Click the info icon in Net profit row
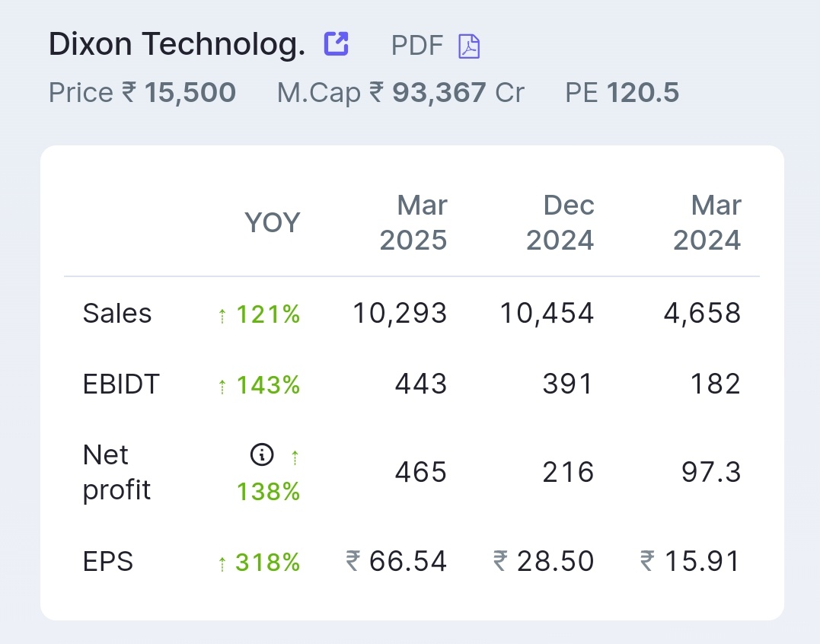Image resolution: width=820 pixels, height=644 pixels. point(261,454)
